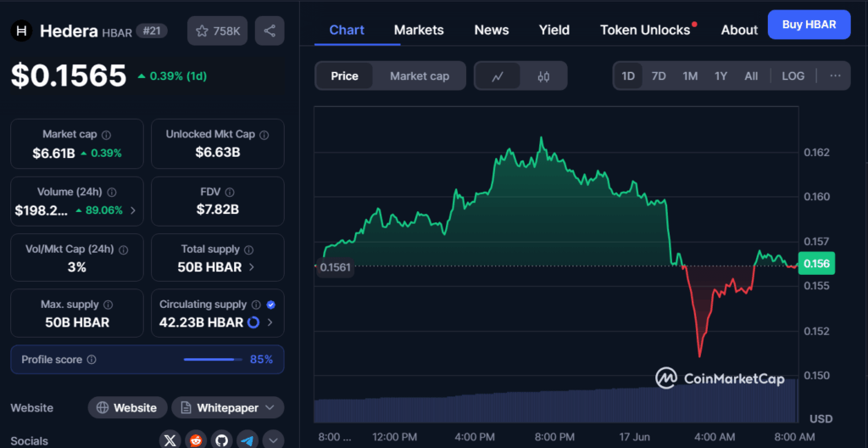Viewport: 868px width, 448px height.
Task: Expand more socials chevron
Action: pyautogui.click(x=274, y=441)
